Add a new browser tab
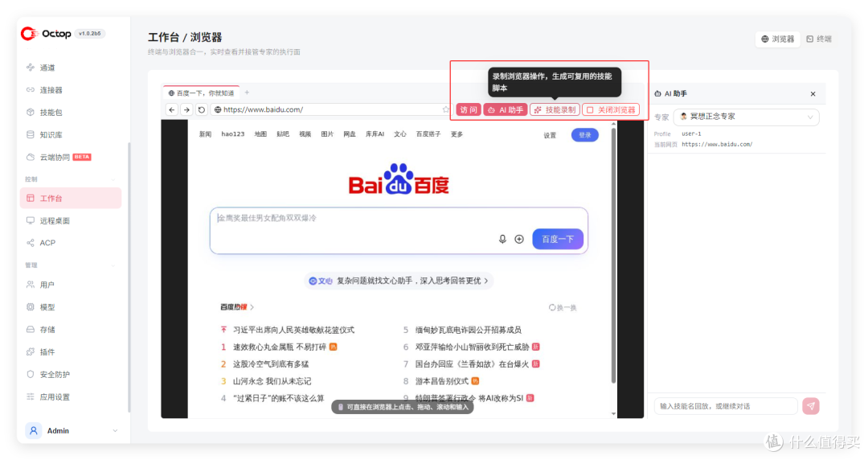This screenshot has height=460, width=868. [x=247, y=92]
